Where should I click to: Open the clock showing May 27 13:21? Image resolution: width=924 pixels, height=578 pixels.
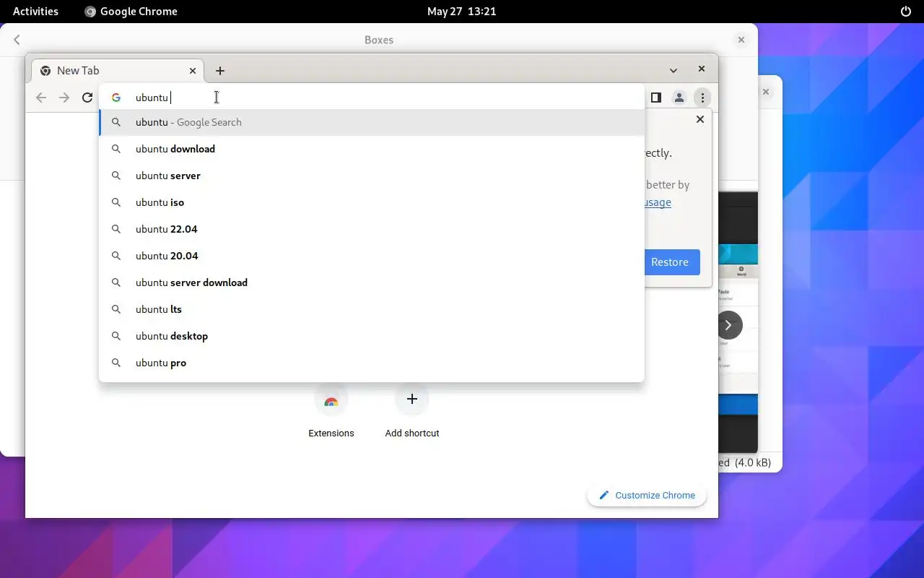click(x=462, y=11)
